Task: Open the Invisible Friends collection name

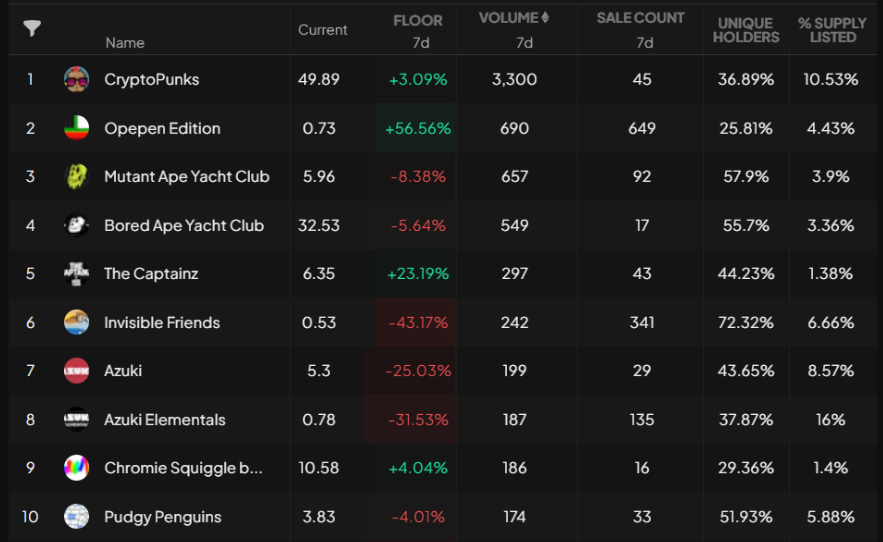Action: (x=162, y=322)
